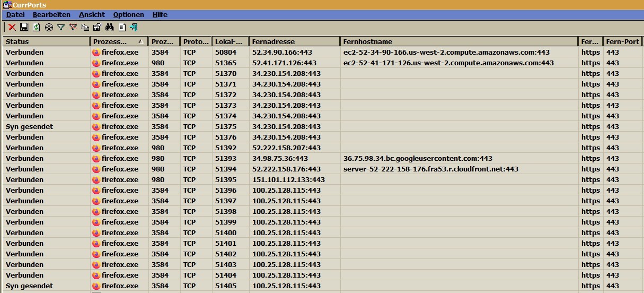
Task: Click Firefox icon in row with port 51395
Action: click(x=96, y=179)
